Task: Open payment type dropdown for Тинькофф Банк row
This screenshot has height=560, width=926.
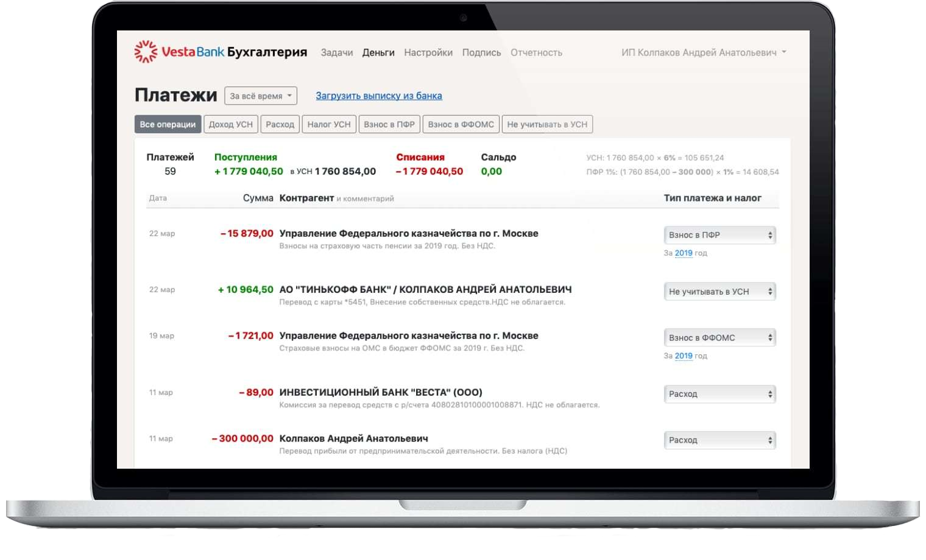Action: (719, 292)
